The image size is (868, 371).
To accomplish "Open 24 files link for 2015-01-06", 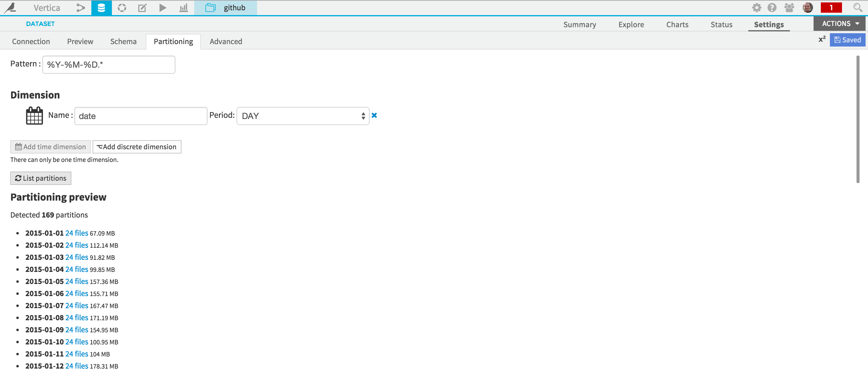I will (77, 294).
